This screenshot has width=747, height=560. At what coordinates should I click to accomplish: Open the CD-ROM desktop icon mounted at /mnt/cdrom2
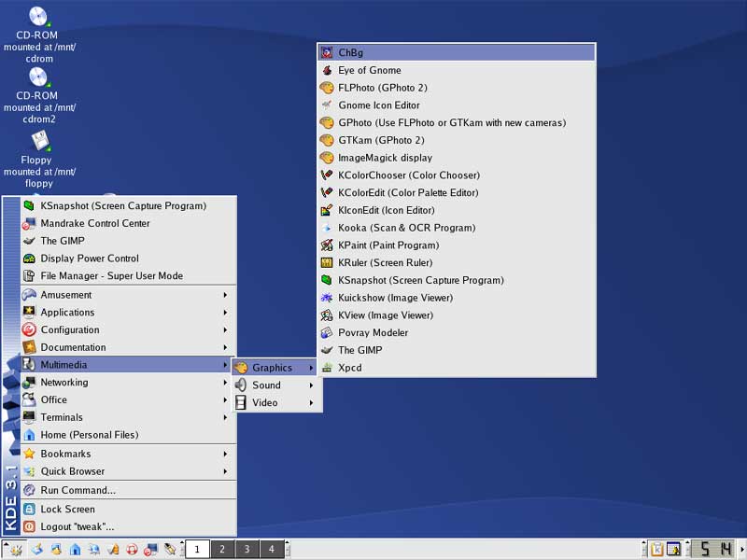[39, 77]
